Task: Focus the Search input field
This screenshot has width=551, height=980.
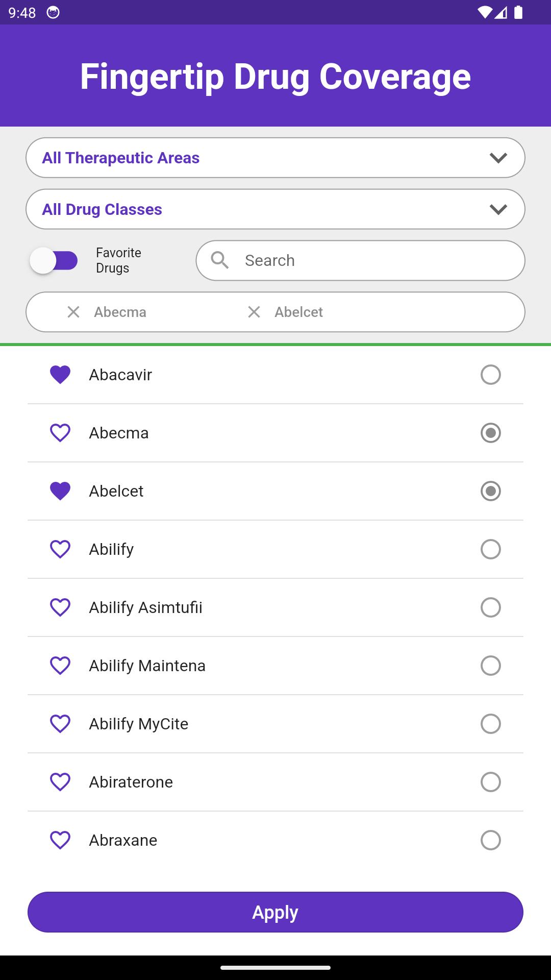Action: (x=361, y=260)
